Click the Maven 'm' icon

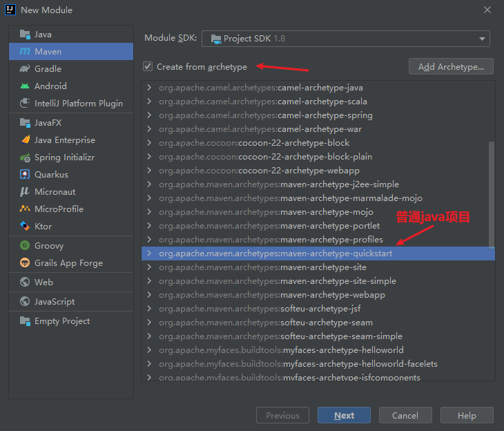pos(25,52)
